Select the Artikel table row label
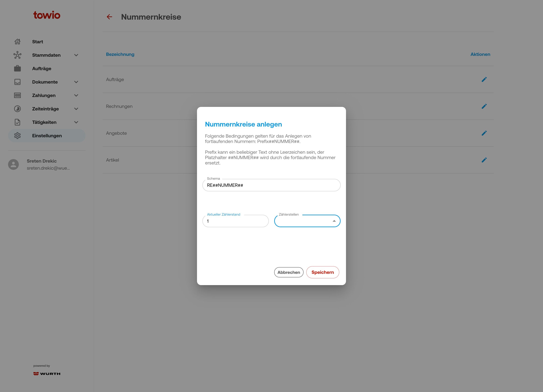The width and height of the screenshot is (543, 392). click(x=113, y=160)
